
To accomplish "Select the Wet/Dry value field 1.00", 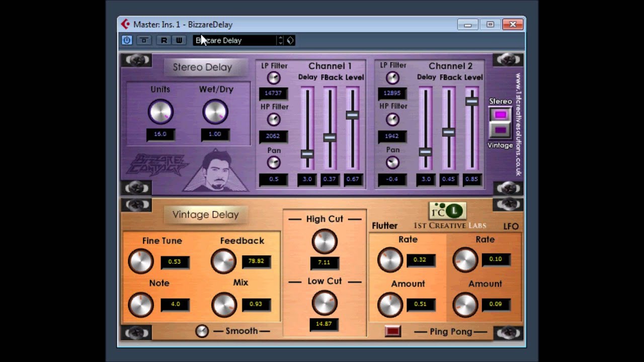I will point(215,134).
